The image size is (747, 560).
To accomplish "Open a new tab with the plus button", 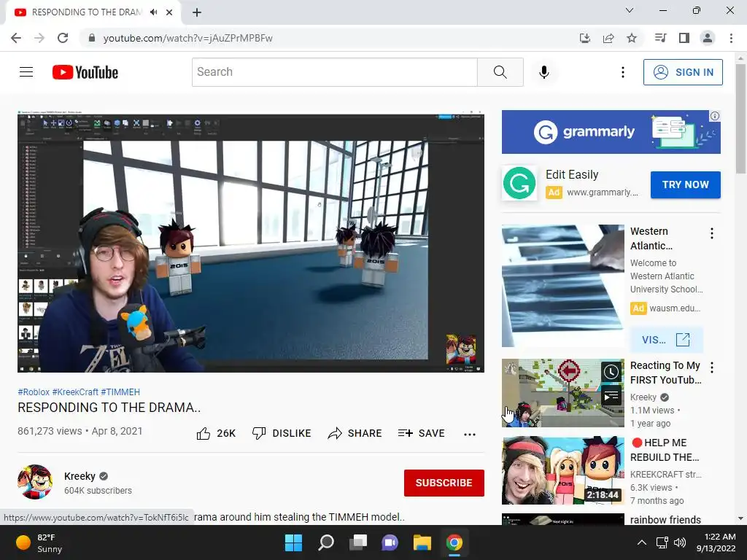I will 197,13.
